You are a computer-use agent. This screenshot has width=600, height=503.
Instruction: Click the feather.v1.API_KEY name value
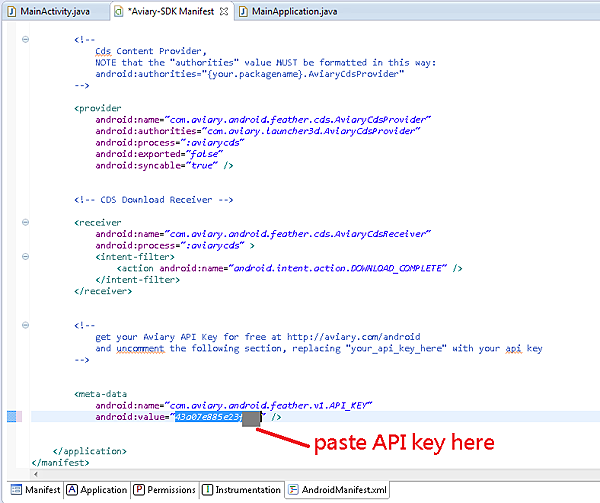269,405
